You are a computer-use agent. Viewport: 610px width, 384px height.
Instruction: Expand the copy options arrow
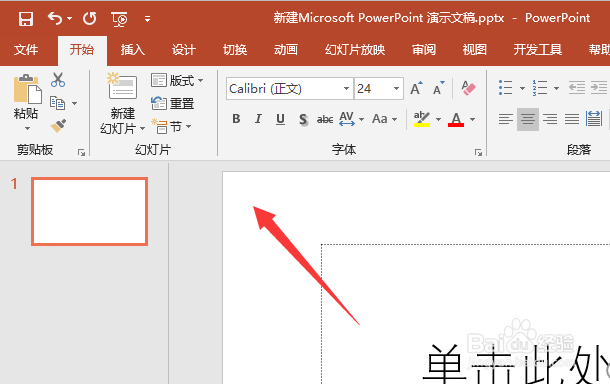click(x=74, y=103)
